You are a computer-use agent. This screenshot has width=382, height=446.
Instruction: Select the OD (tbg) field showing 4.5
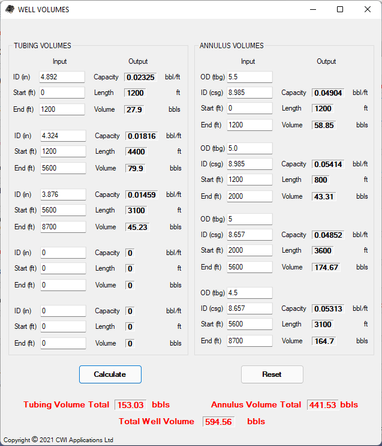(250, 293)
